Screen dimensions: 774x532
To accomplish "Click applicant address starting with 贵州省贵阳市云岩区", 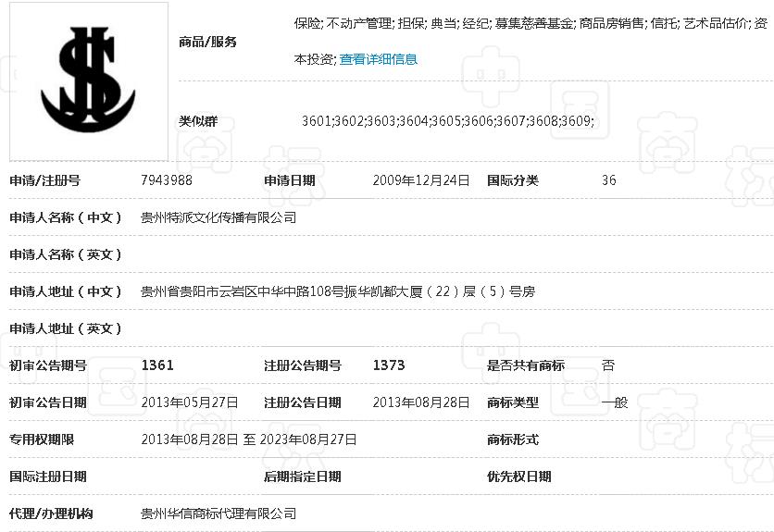I will pyautogui.click(x=338, y=291).
